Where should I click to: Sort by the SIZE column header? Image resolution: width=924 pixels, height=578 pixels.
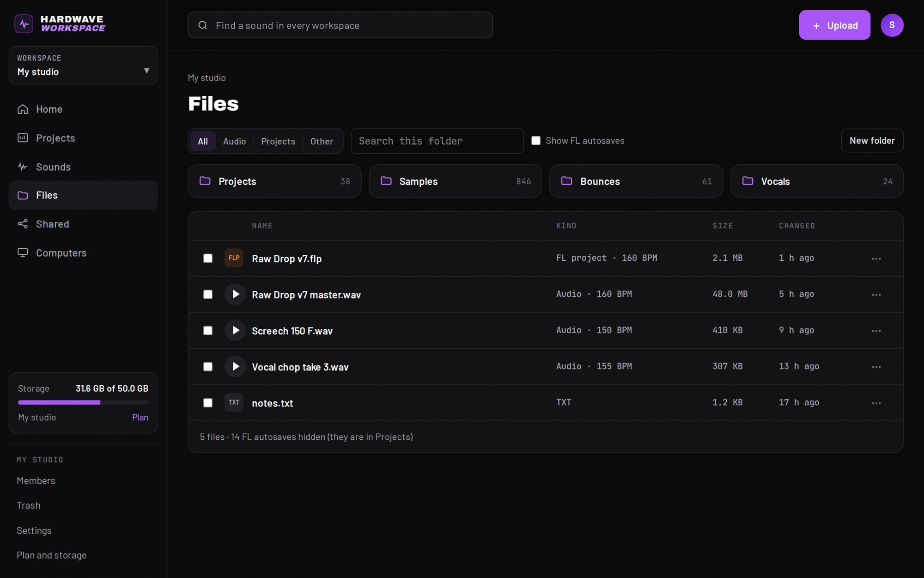pyautogui.click(x=723, y=226)
